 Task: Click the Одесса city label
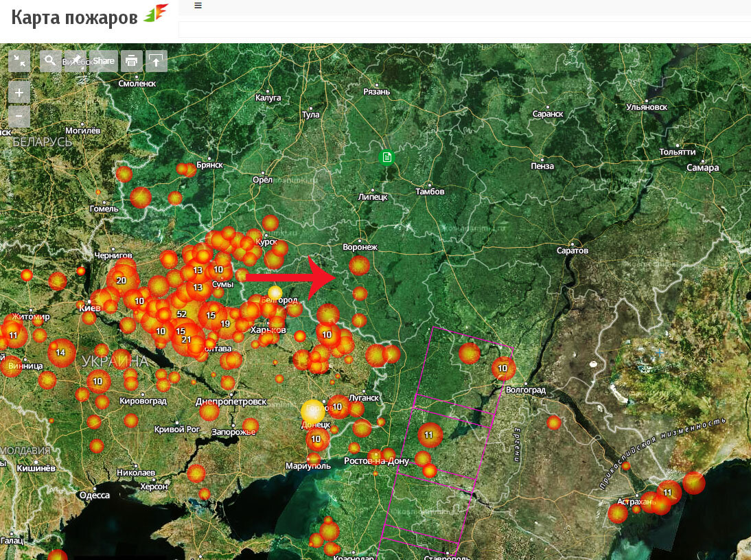95,495
